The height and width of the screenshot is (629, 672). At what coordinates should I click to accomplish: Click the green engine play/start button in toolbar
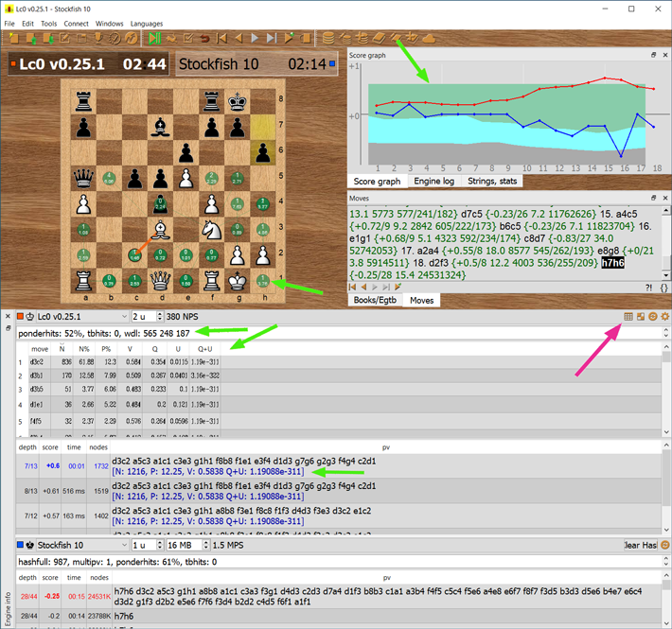tap(153, 38)
